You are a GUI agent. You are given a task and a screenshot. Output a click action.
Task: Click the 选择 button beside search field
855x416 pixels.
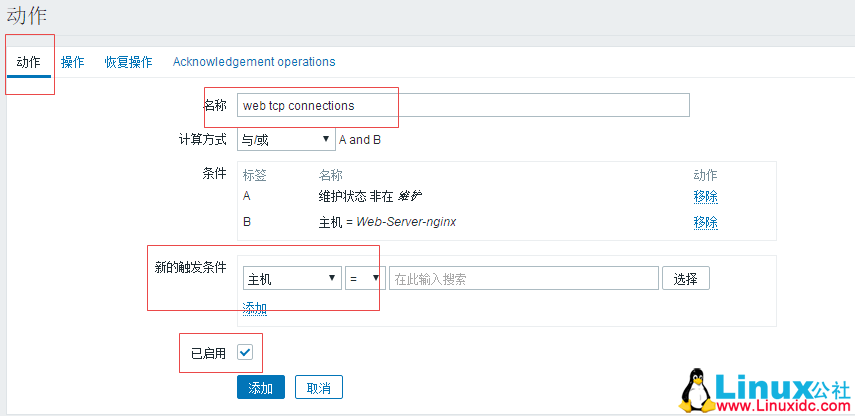click(x=685, y=279)
